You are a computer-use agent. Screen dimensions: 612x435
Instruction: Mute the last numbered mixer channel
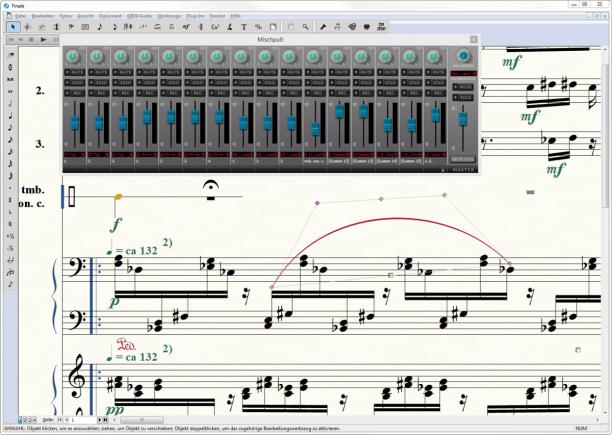[x=436, y=73]
